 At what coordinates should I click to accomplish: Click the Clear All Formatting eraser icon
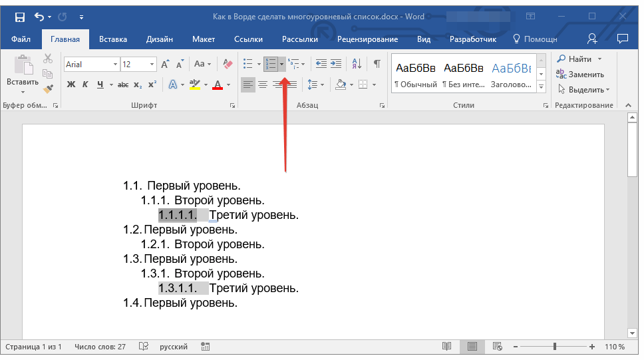point(228,64)
